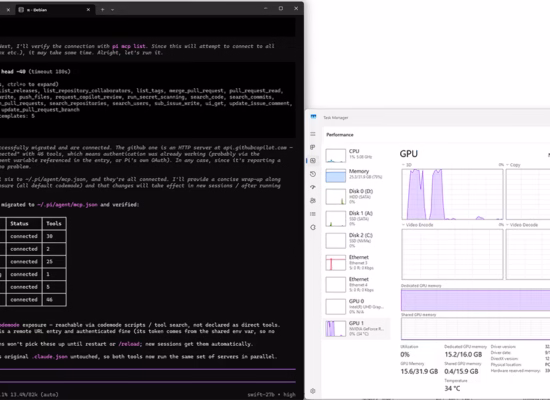550x400 pixels.
Task: Click the connected cell in the 46-tools row
Action: coord(24,300)
